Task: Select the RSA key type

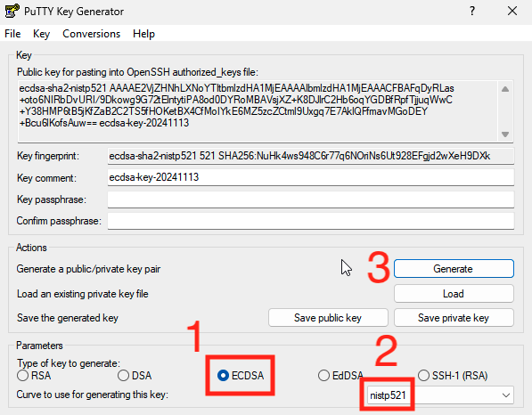Action: (x=34, y=376)
